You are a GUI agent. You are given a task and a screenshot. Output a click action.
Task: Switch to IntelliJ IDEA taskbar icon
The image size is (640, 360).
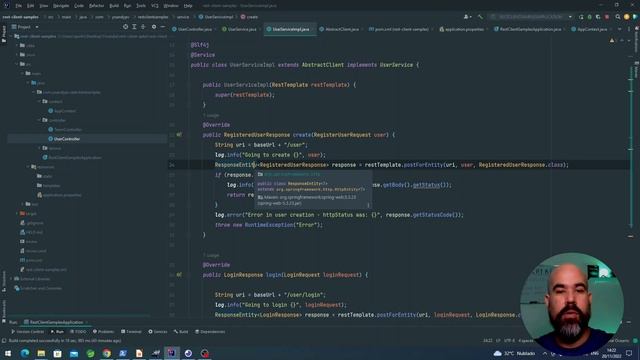click(x=172, y=353)
